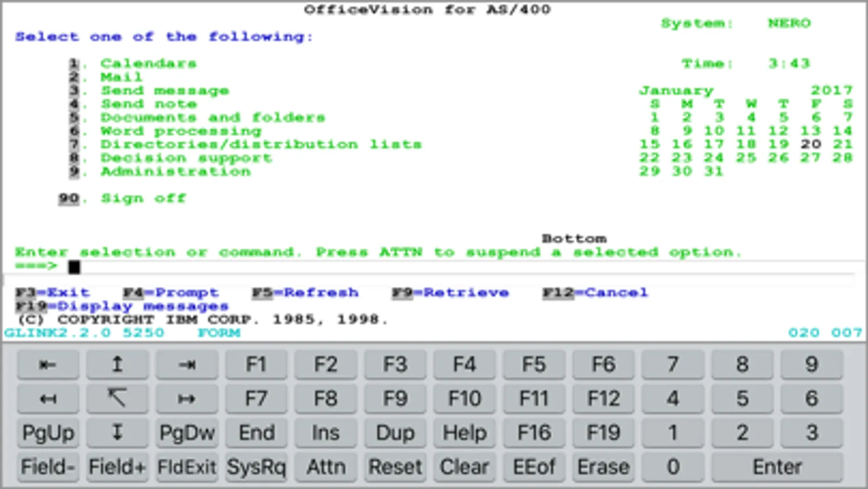The width and height of the screenshot is (868, 489).
Task: Tap the PgDw key
Action: tap(187, 433)
